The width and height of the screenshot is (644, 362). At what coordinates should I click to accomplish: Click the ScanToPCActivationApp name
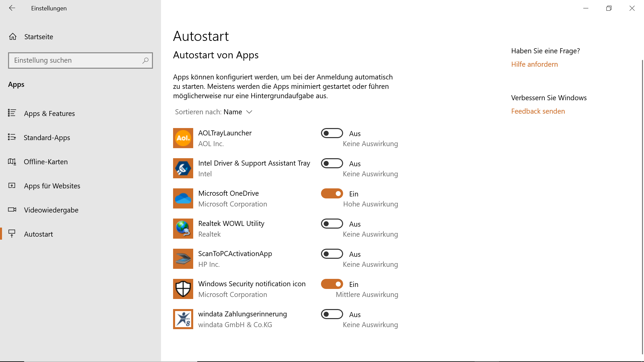tap(235, 254)
